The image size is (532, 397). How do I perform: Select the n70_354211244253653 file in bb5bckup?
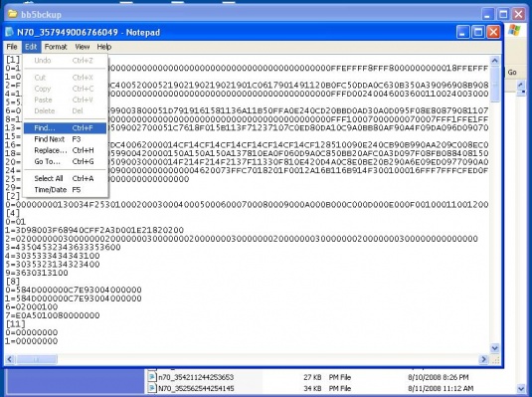(x=196, y=377)
